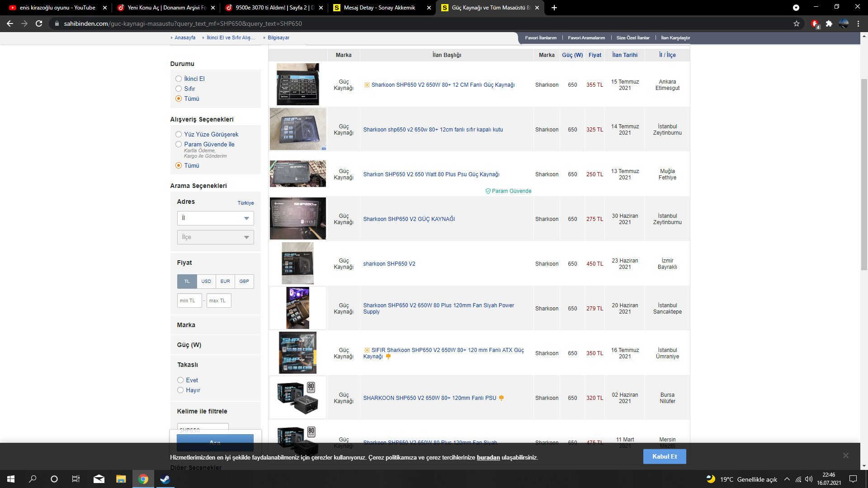Expand the Güç (W) filter section
Viewport: 868px width, 488px height.
(216, 345)
